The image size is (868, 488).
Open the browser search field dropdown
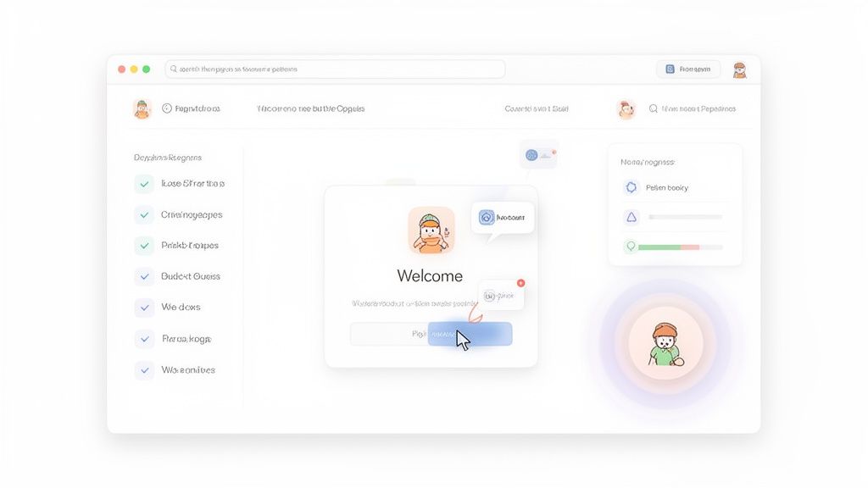pos(335,69)
